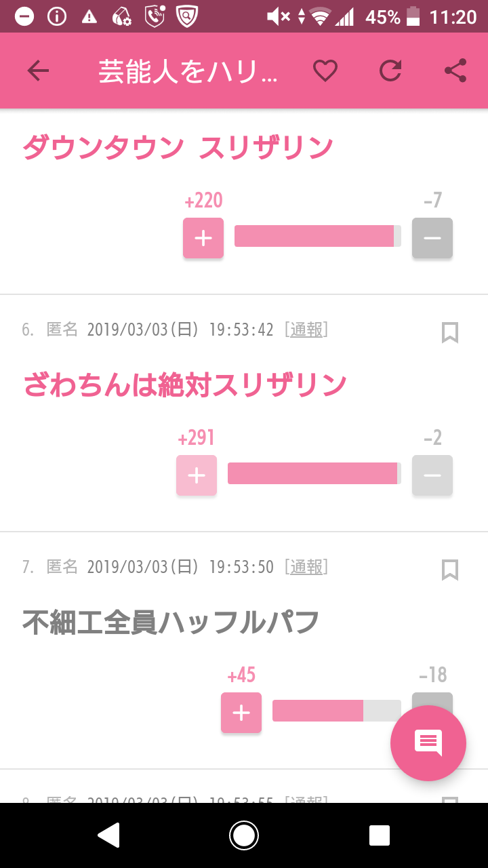Report comment 7 via 通報 link
488x868 pixels.
click(x=306, y=567)
